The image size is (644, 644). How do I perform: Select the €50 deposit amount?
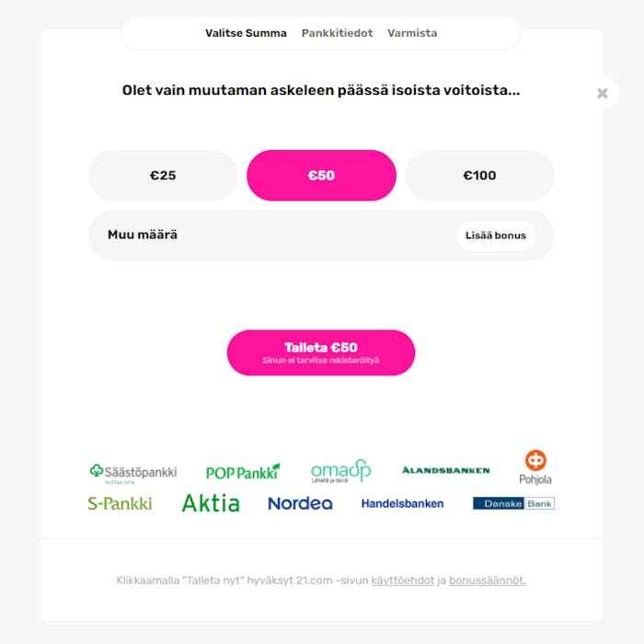click(321, 176)
